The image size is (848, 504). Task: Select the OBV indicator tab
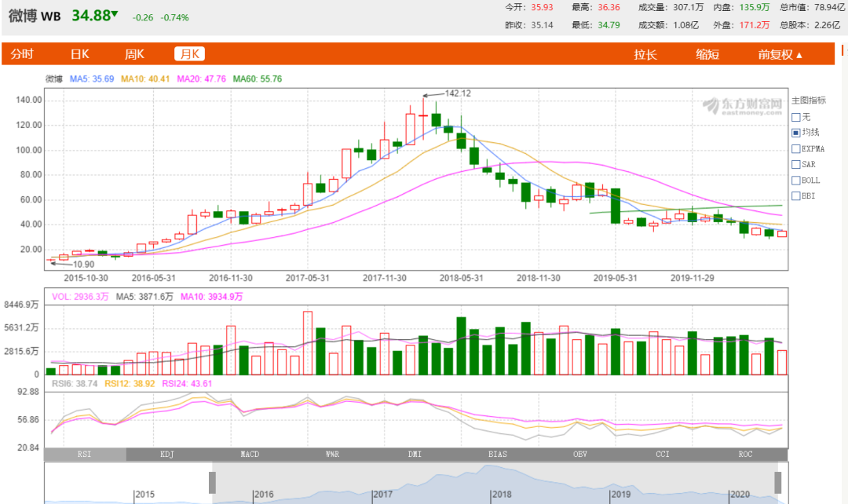click(x=579, y=455)
